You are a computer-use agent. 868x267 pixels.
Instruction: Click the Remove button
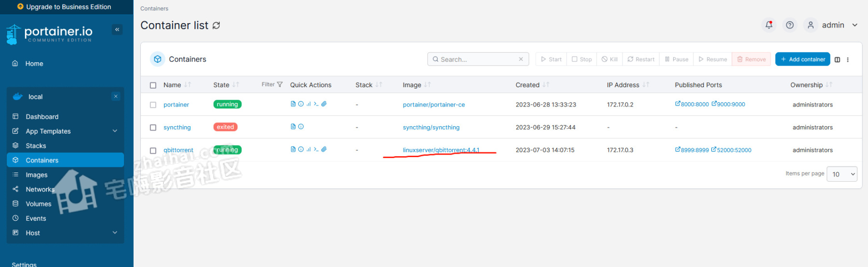[x=751, y=59]
